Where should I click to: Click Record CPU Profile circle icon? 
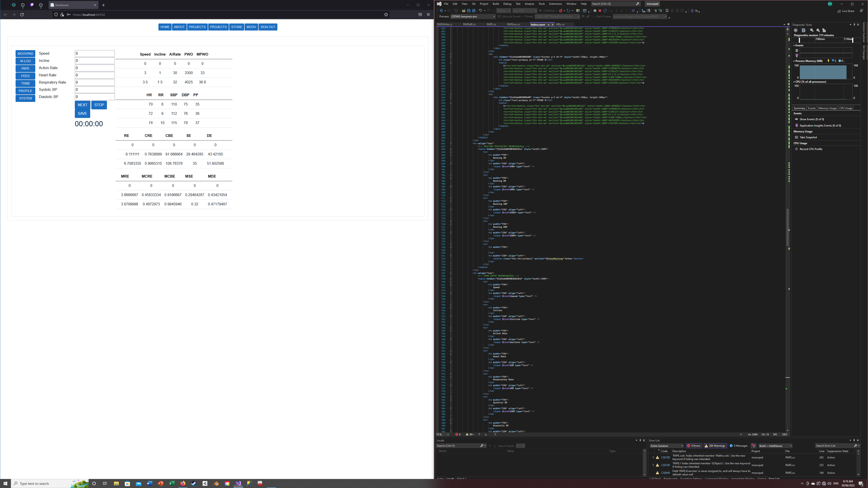pyautogui.click(x=797, y=149)
